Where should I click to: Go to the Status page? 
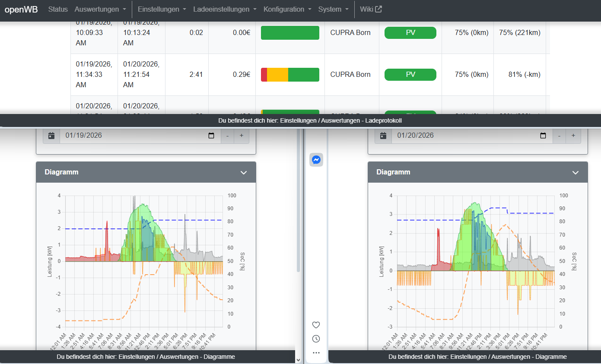[x=58, y=9]
